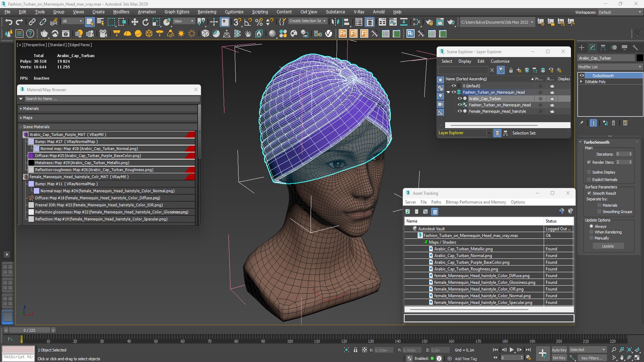Click Play Animation button

(512, 350)
